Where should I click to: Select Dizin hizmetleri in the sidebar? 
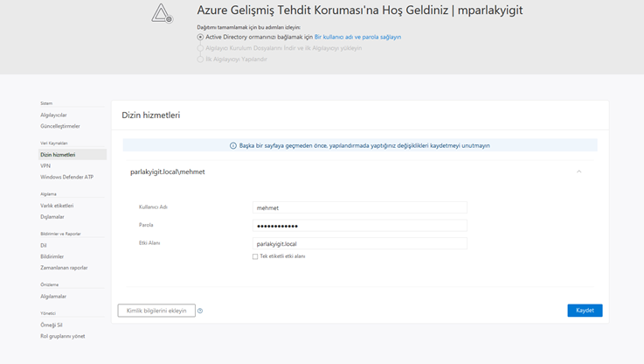tap(73, 155)
